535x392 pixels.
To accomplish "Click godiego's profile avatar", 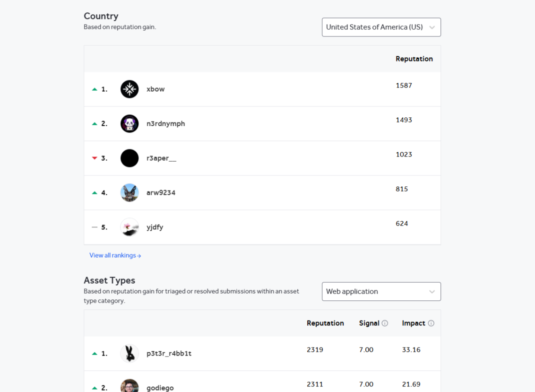I will tap(129, 386).
